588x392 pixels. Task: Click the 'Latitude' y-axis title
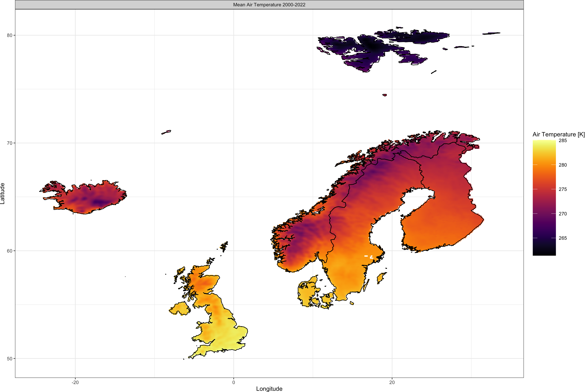tap(2, 194)
